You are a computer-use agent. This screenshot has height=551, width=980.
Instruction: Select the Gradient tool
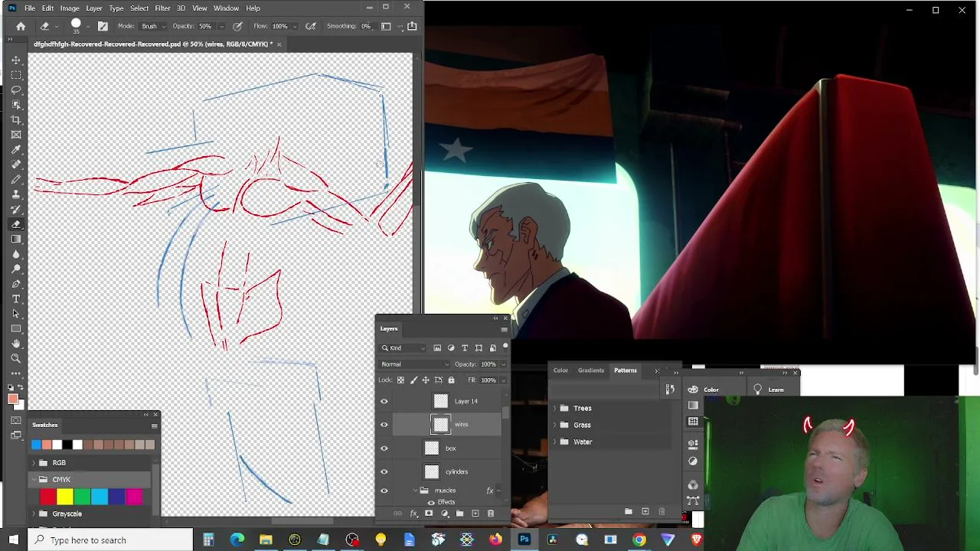coord(16,239)
